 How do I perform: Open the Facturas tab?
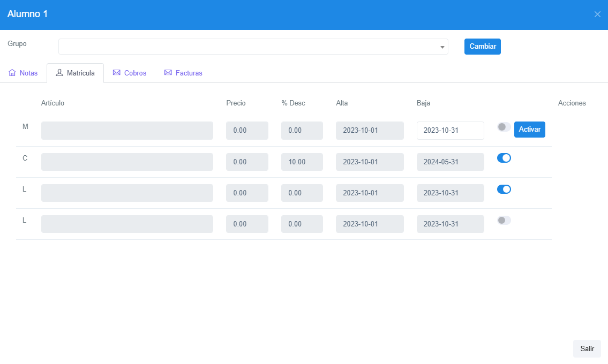(189, 73)
